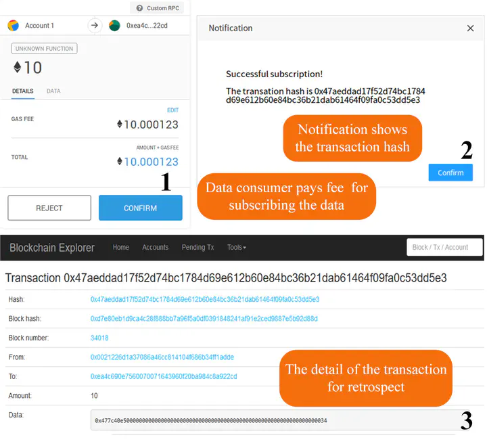
Task: Open the Custom RPC network selector
Action: (156, 8)
